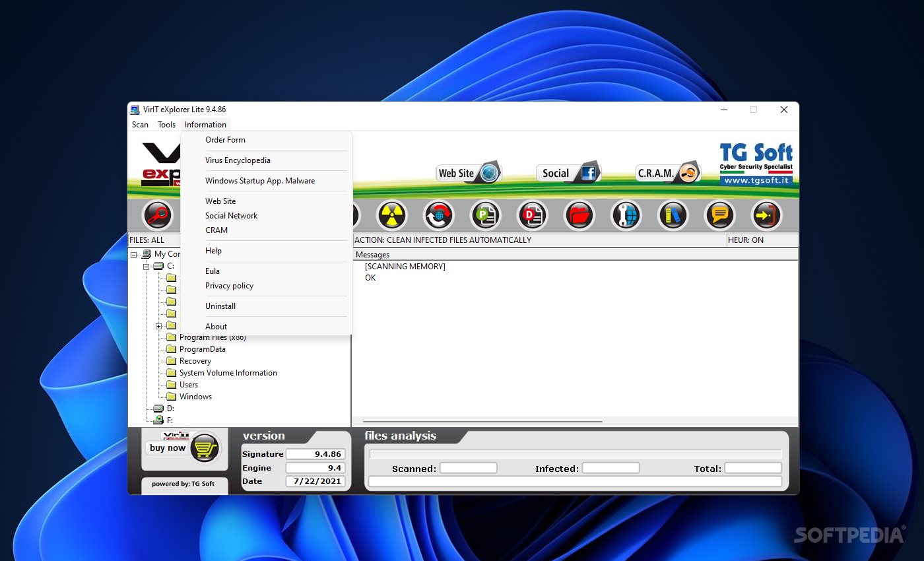Click the powered by: TG Soft label
Viewport: 924px width, 561px height.
183,484
